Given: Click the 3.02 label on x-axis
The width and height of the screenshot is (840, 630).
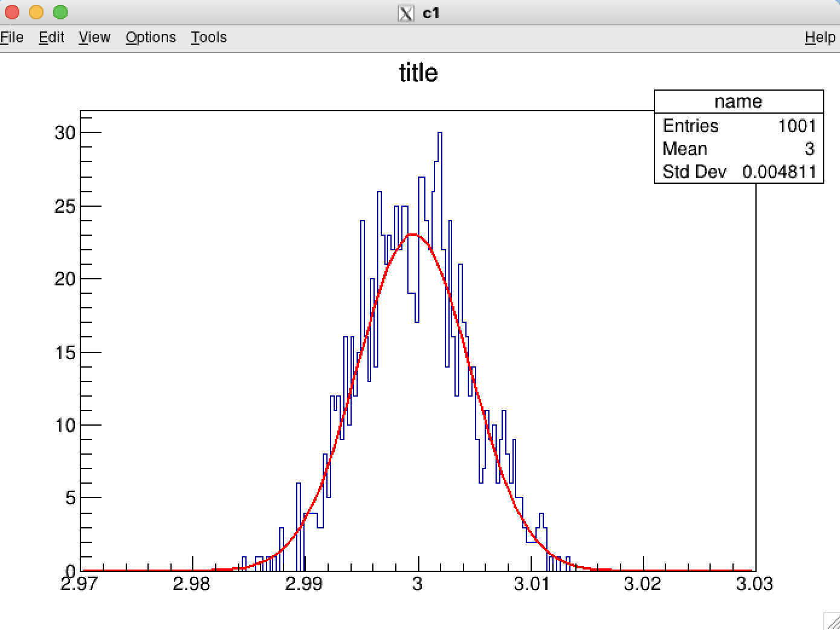Looking at the screenshot, I should (x=642, y=584).
